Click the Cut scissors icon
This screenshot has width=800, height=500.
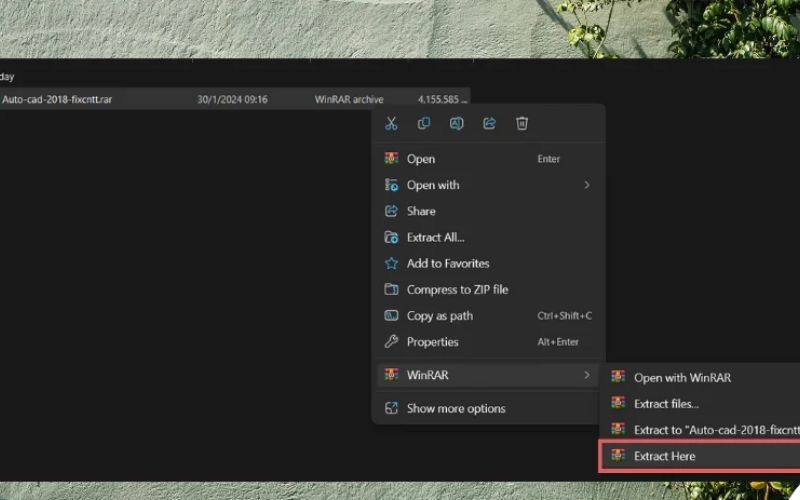pyautogui.click(x=391, y=123)
